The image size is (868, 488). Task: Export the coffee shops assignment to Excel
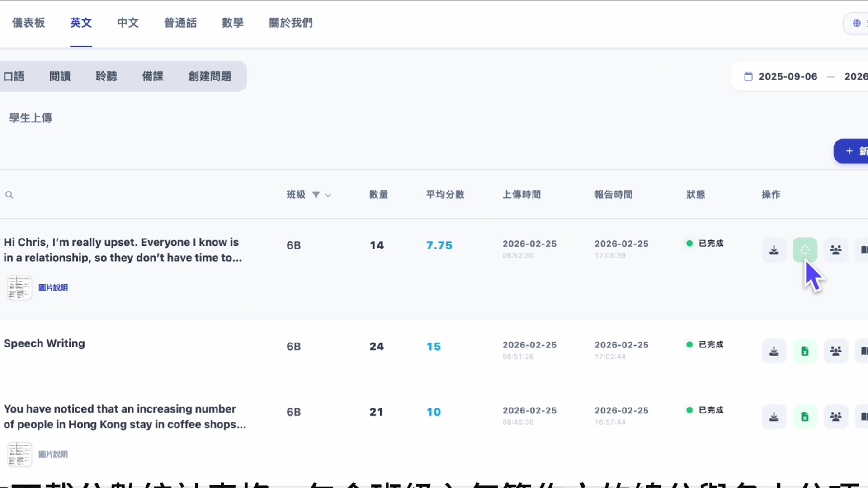click(805, 416)
